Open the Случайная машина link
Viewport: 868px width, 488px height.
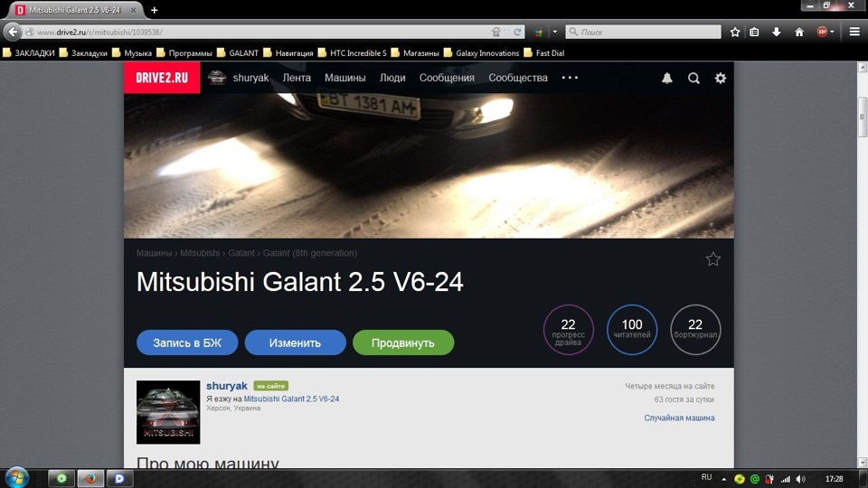(x=679, y=418)
